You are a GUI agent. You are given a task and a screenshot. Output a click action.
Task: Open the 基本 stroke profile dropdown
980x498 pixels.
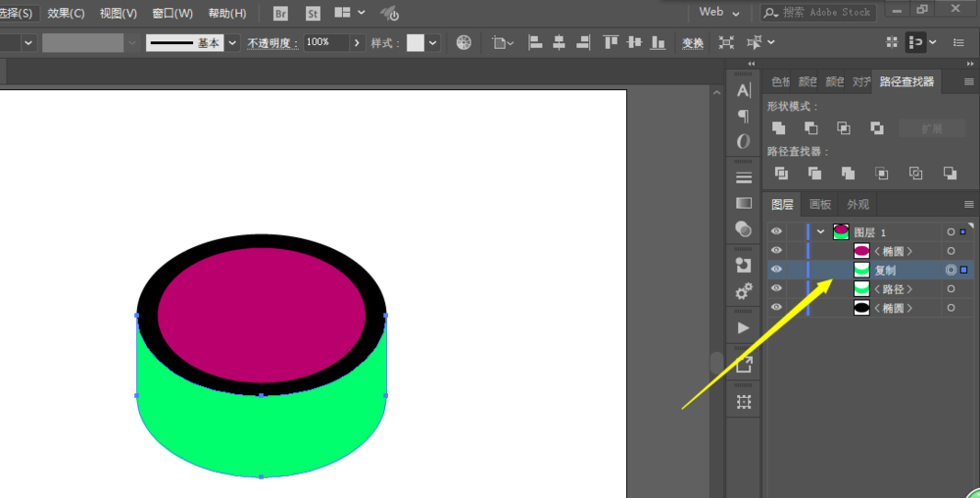[x=232, y=43]
